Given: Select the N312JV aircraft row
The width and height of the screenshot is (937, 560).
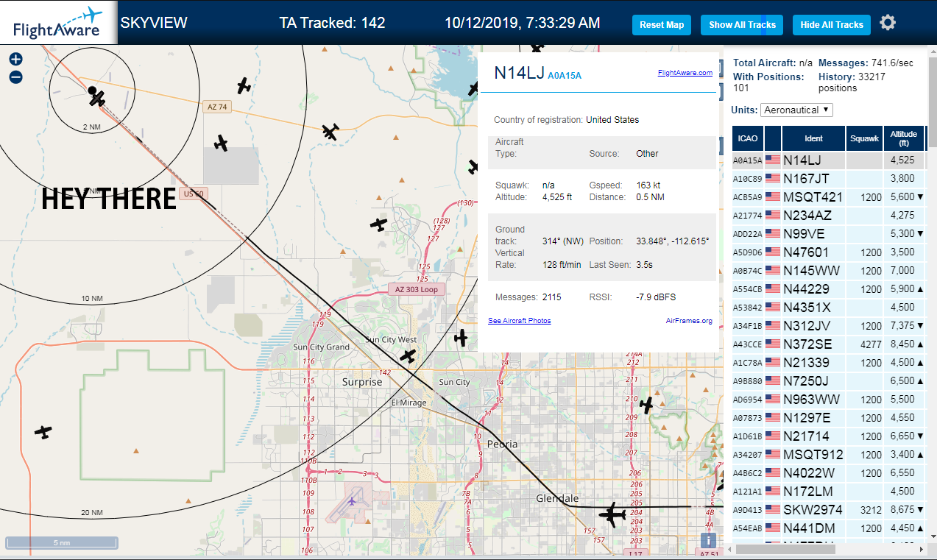Looking at the screenshot, I should (x=828, y=325).
